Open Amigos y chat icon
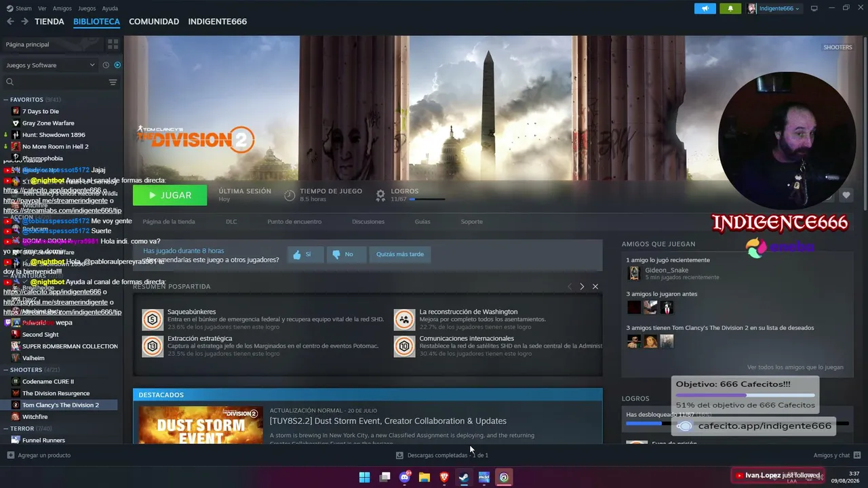 [857, 455]
